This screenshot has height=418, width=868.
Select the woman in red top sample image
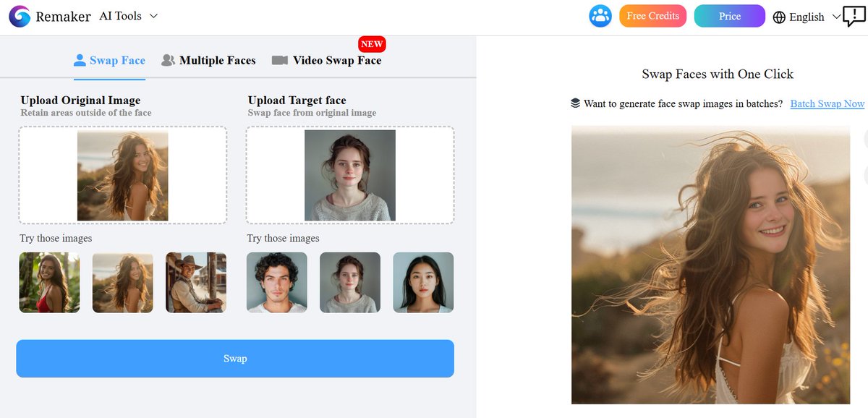[x=50, y=282]
